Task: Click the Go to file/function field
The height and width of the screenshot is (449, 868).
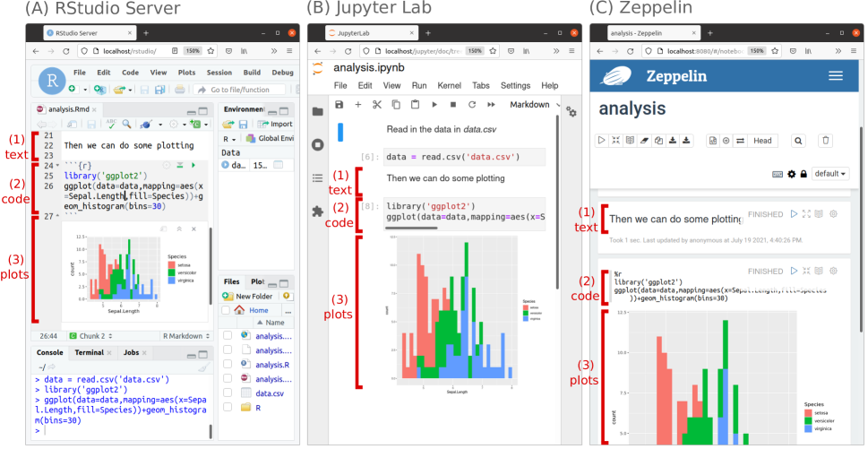Action: pos(239,90)
